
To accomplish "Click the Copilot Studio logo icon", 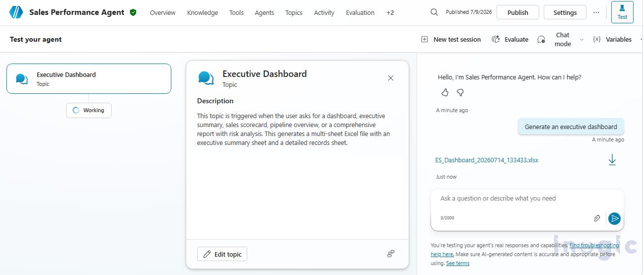I will point(16,12).
